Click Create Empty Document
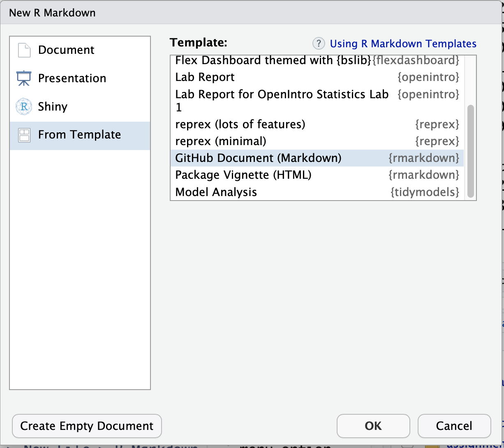The height and width of the screenshot is (448, 504). (x=86, y=426)
